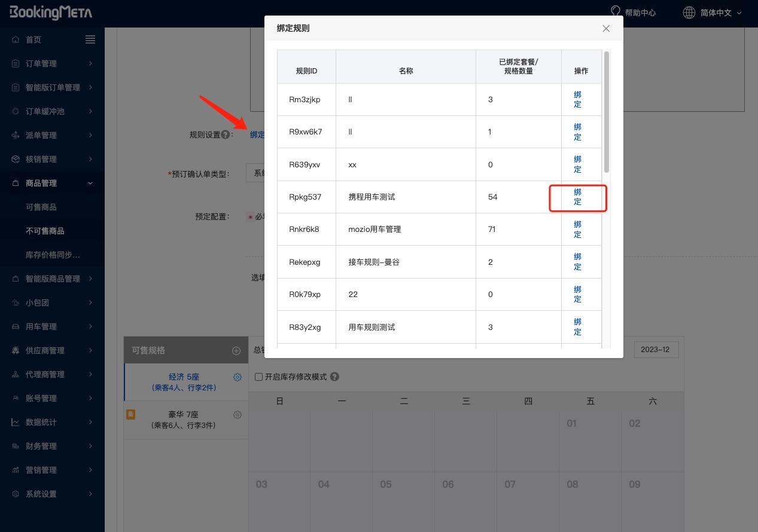Click the help icon beside 规则设置
The width and height of the screenshot is (758, 532).
pos(226,135)
